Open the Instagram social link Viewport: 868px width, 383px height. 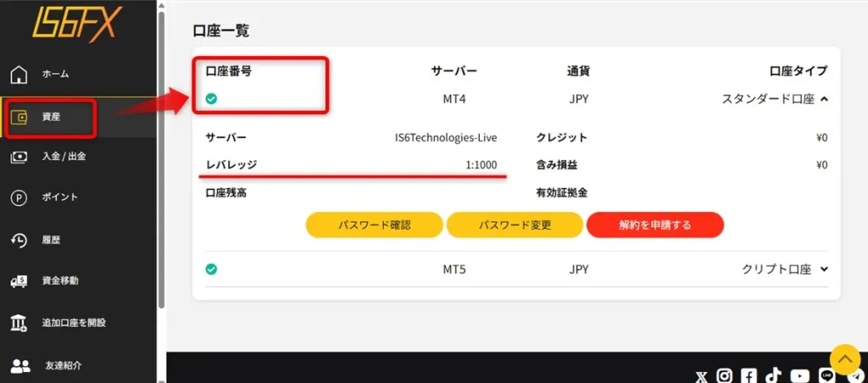click(725, 376)
